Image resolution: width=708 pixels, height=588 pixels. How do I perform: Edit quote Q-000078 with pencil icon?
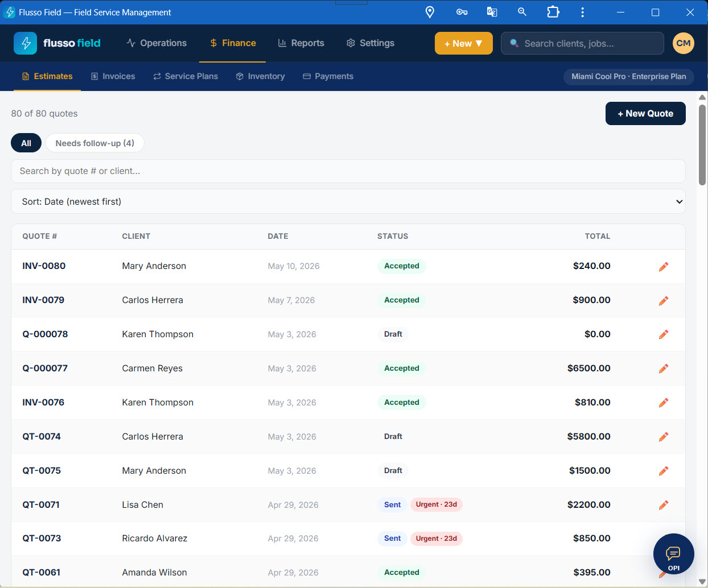[664, 335]
